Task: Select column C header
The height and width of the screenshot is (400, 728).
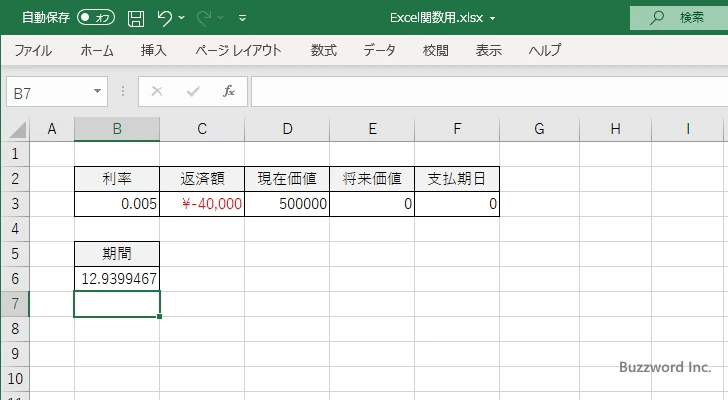Action: [x=202, y=129]
